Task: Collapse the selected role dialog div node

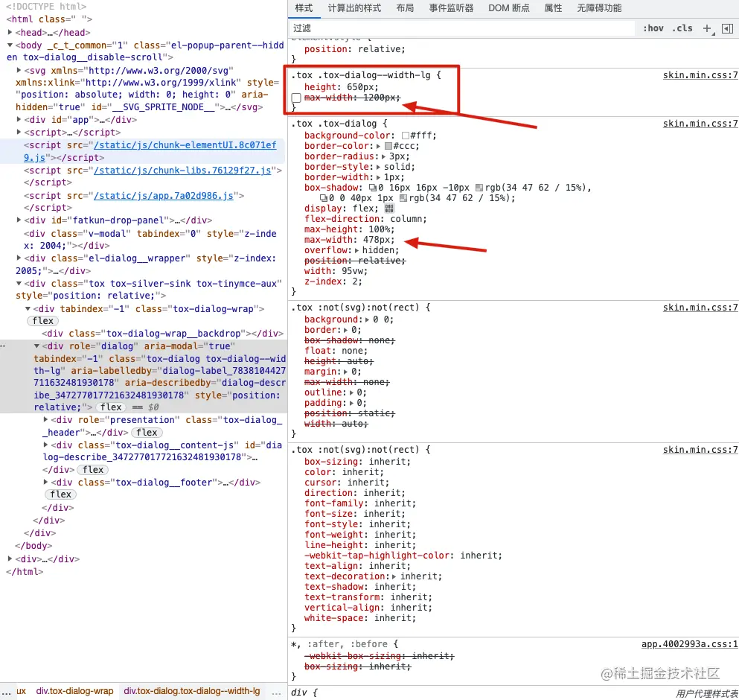Action: 36,346
